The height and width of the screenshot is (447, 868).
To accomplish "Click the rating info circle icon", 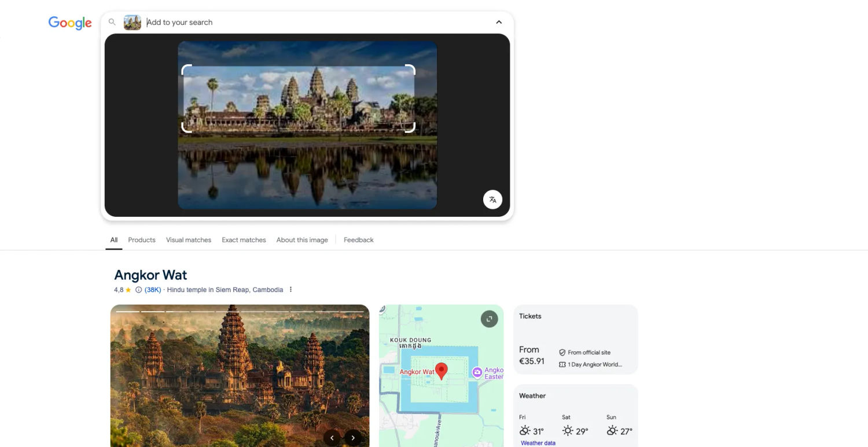I will point(138,290).
